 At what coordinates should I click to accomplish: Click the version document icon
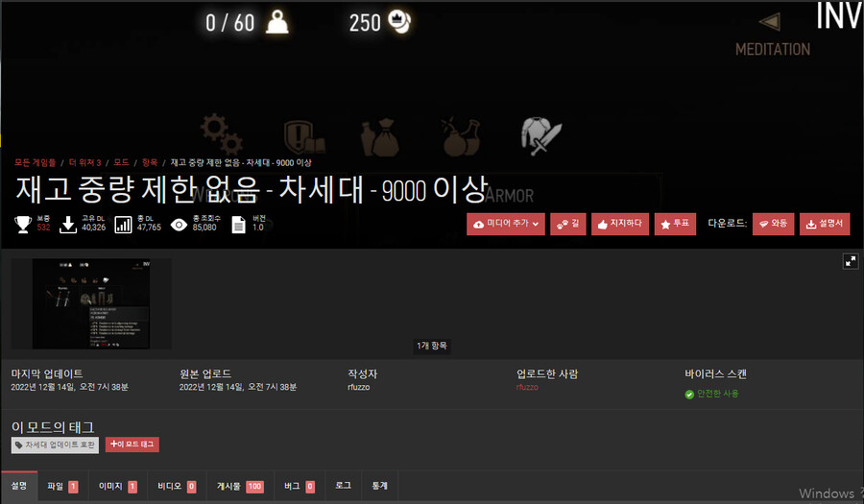point(239,225)
